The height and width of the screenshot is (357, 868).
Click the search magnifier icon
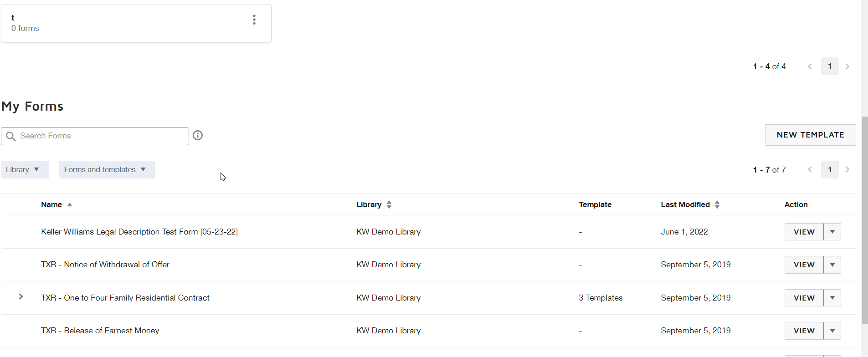pos(11,136)
